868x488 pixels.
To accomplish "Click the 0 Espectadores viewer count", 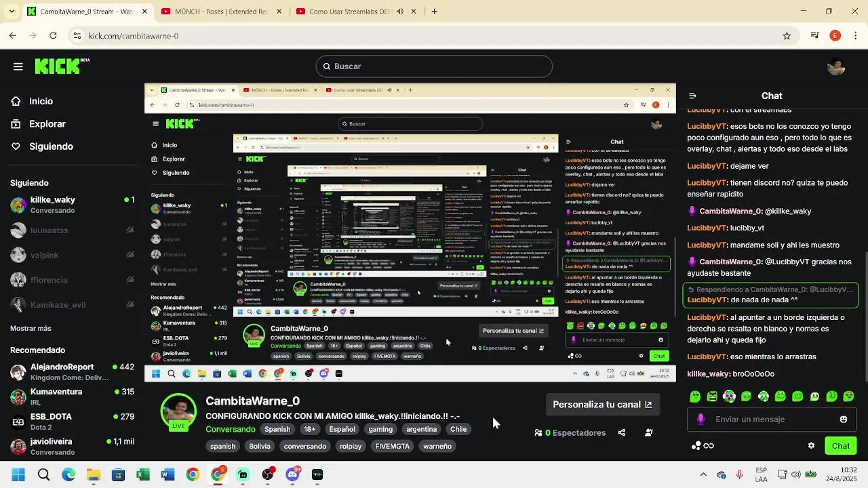I will (570, 432).
